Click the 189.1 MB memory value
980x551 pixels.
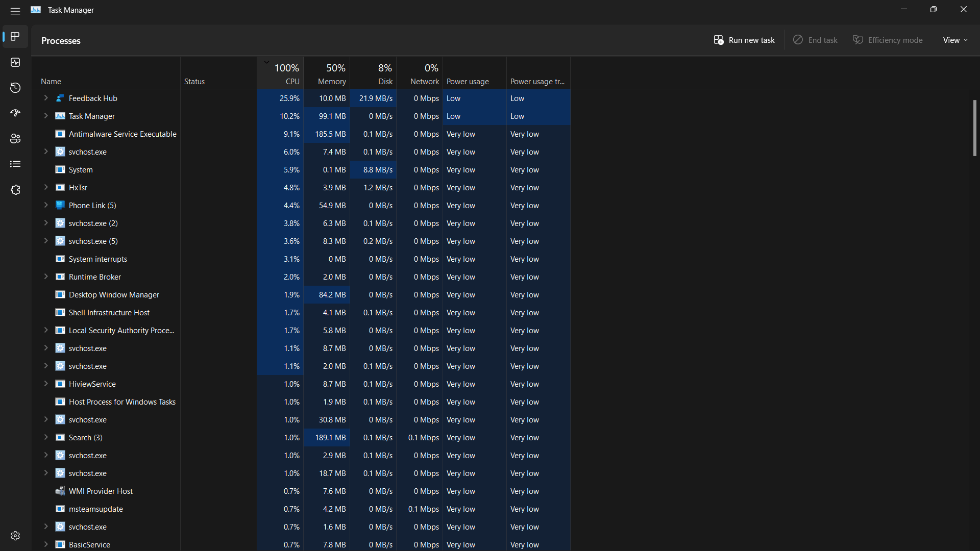click(327, 437)
